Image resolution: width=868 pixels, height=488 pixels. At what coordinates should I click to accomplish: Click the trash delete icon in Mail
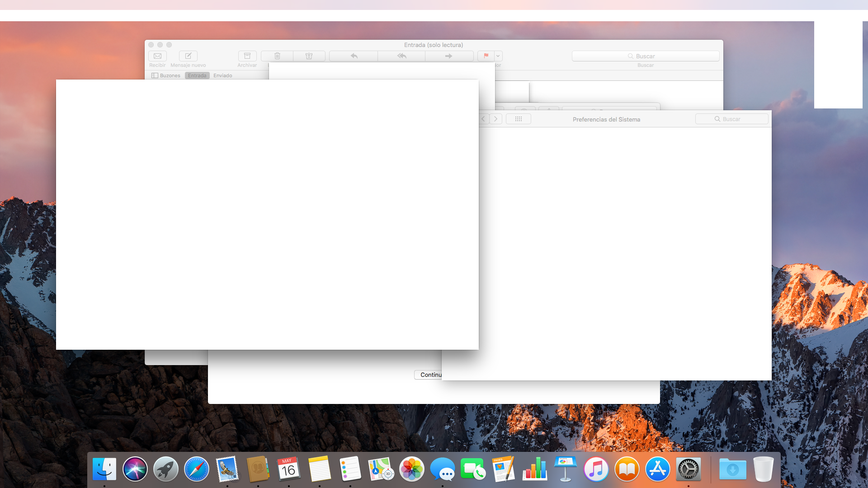[277, 56]
